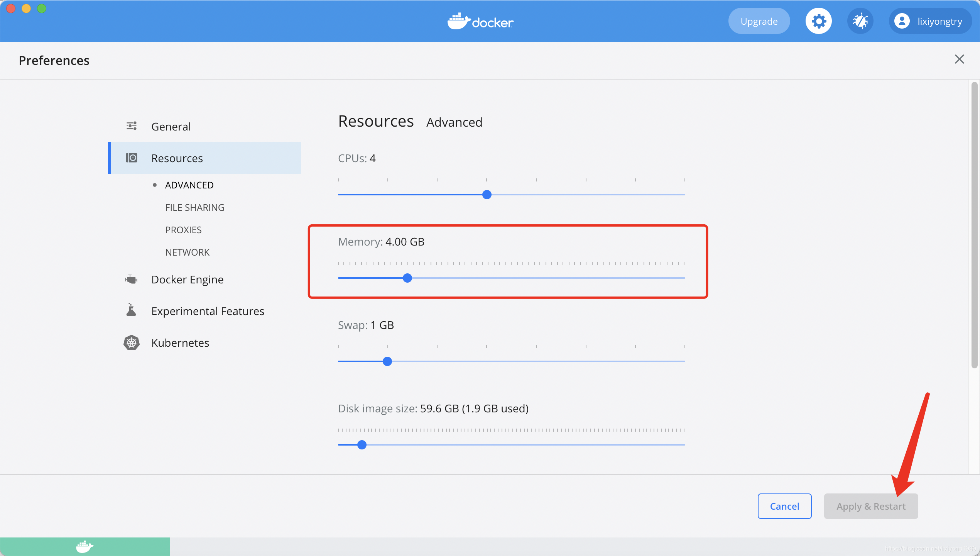The height and width of the screenshot is (556, 980).
Task: Click the Upgrade button
Action: tap(759, 21)
